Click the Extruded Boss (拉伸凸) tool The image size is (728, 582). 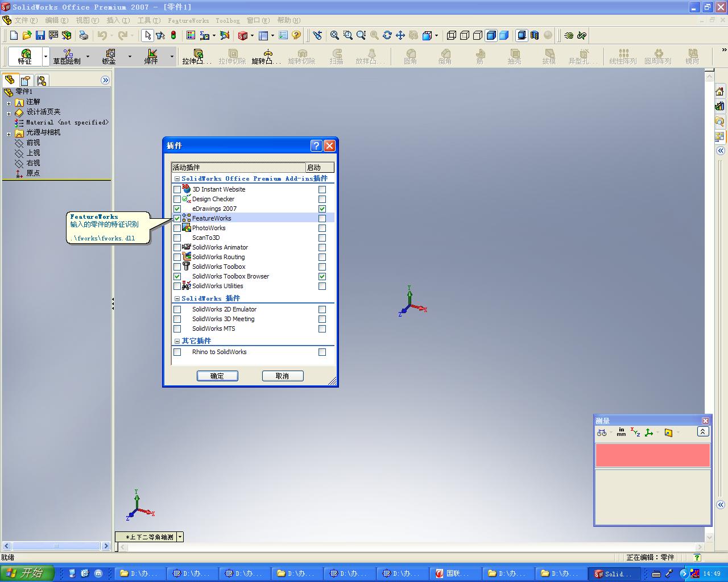click(197, 57)
